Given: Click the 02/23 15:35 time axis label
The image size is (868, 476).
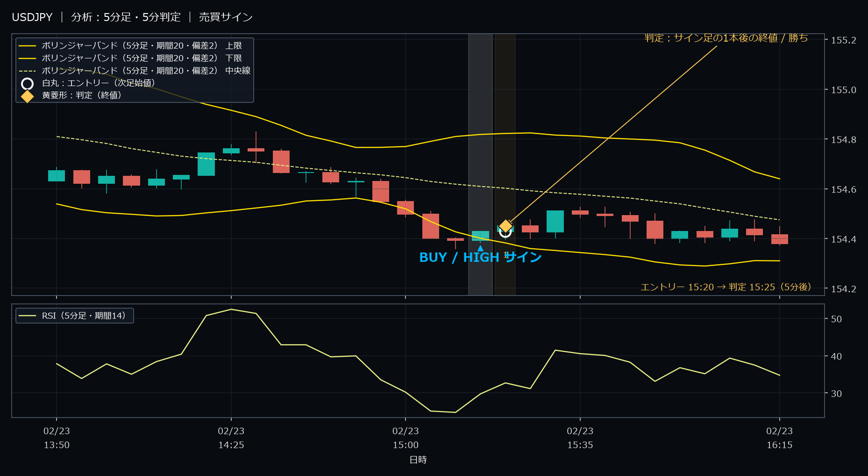Looking at the screenshot, I should 580,438.
